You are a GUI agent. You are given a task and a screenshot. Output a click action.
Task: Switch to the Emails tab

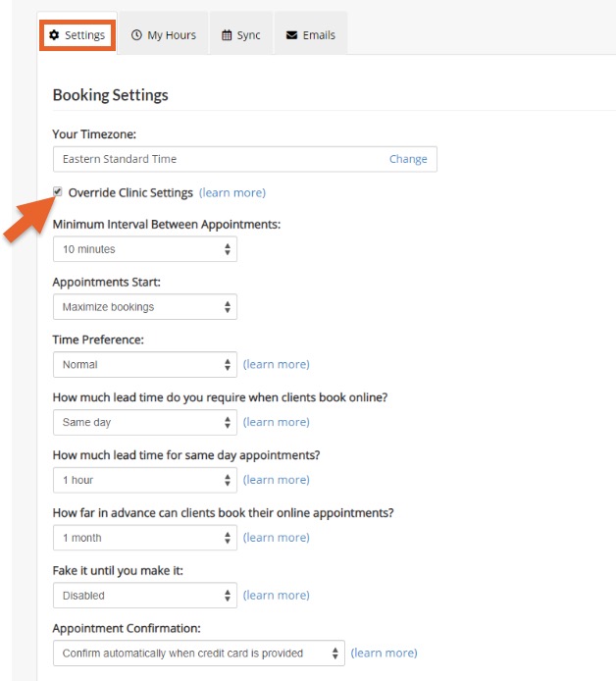point(311,34)
